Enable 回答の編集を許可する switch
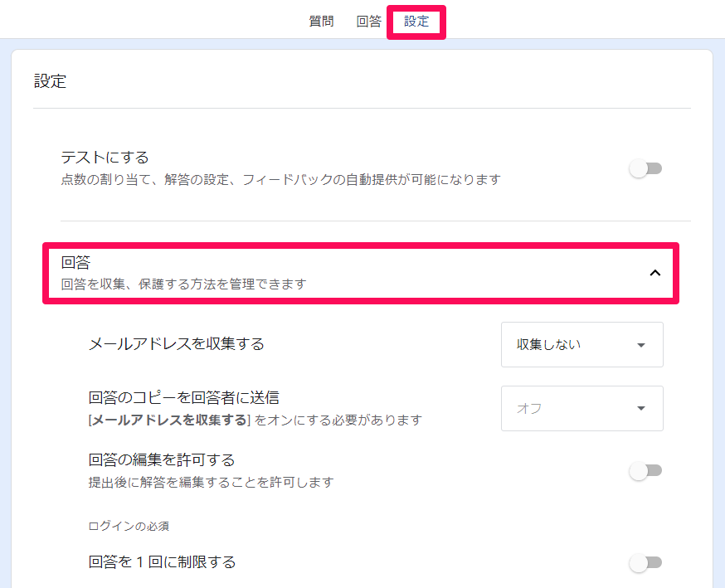Viewport: 725px width, 588px height. 645,470
